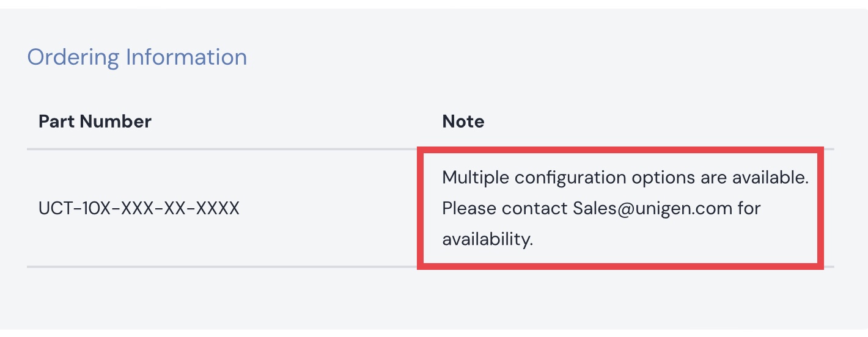868x337 pixels.
Task: Click the word "Please" in the note
Action: point(469,209)
